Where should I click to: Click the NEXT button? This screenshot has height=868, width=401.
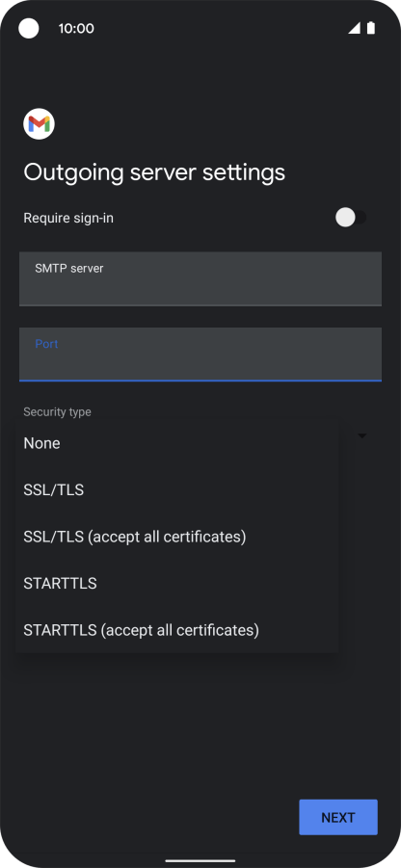pos(338,817)
